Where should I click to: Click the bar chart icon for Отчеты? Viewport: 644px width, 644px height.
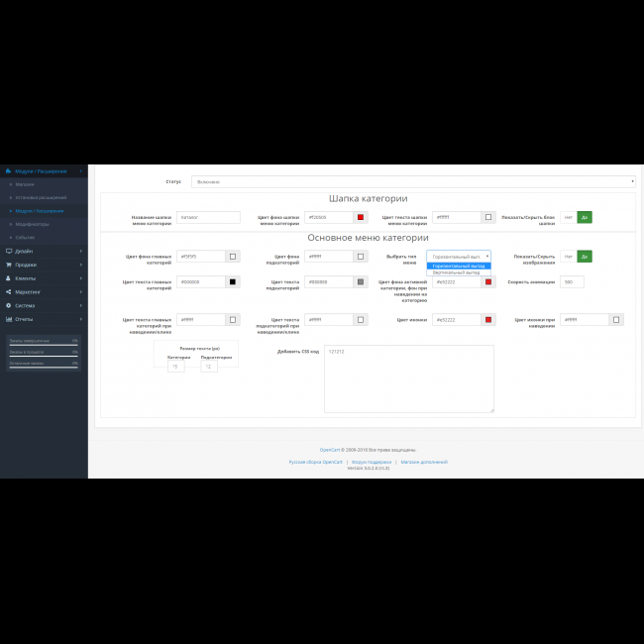click(7, 319)
